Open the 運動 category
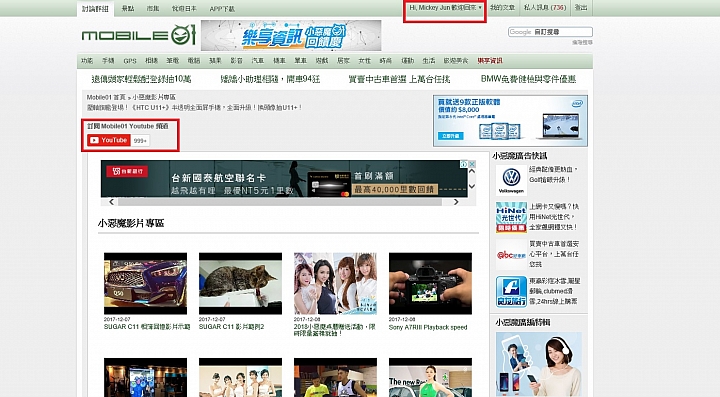Viewport: 720px width, 397px height. click(408, 61)
